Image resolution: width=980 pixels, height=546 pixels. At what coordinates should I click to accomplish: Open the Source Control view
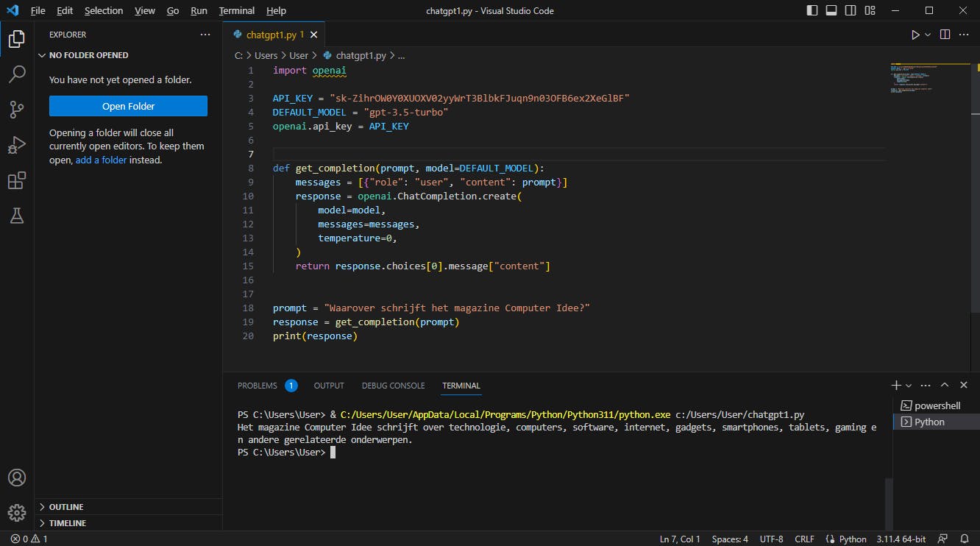click(x=16, y=110)
